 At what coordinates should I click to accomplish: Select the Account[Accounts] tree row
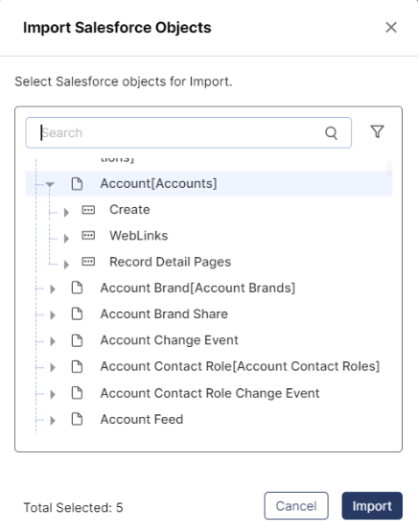(209, 183)
